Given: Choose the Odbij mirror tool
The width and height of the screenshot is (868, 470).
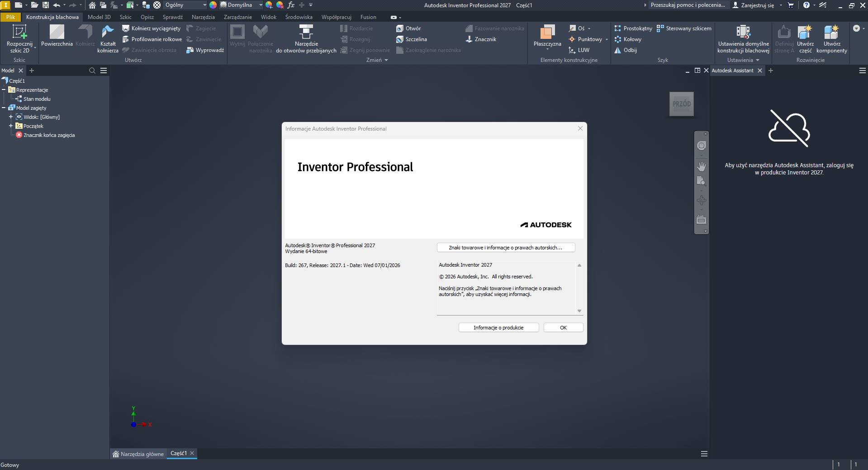Looking at the screenshot, I should pos(626,50).
